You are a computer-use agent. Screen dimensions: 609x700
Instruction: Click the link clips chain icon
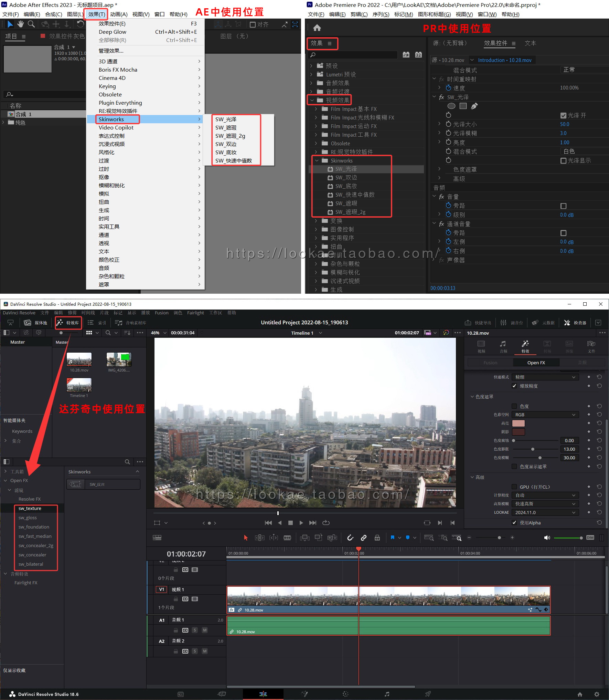tap(363, 537)
